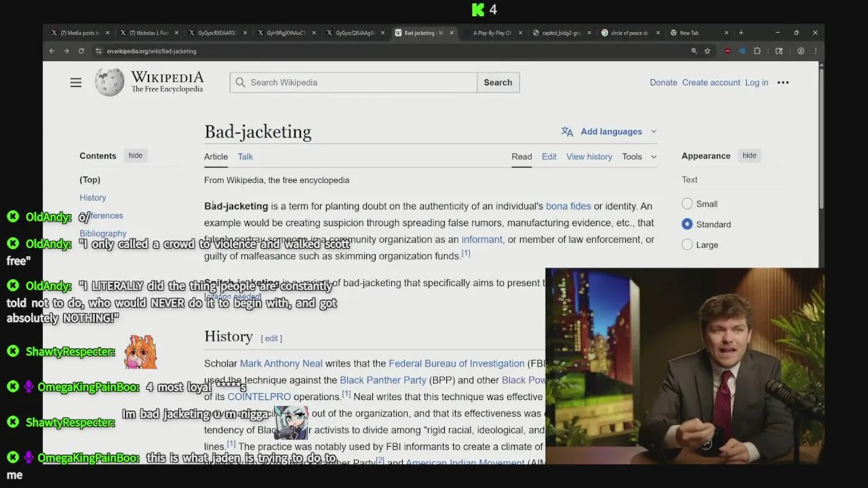Open the View history tab
This screenshot has width=868, height=488.
click(x=589, y=157)
